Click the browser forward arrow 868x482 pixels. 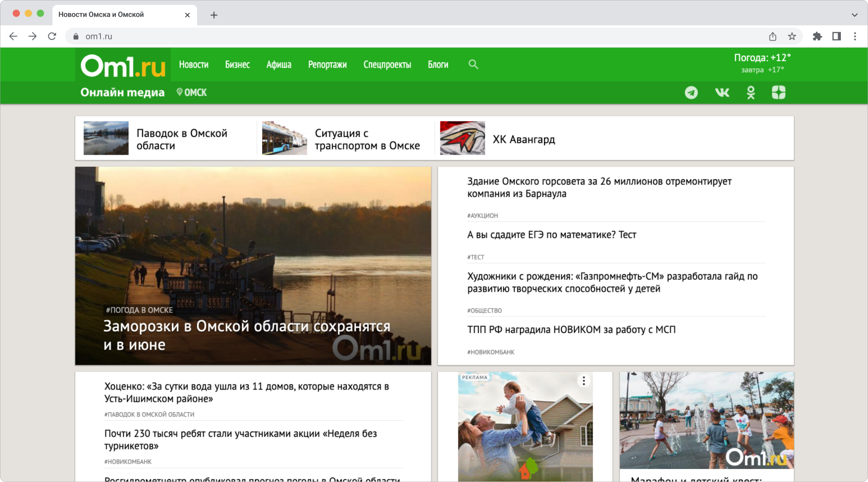click(x=33, y=36)
